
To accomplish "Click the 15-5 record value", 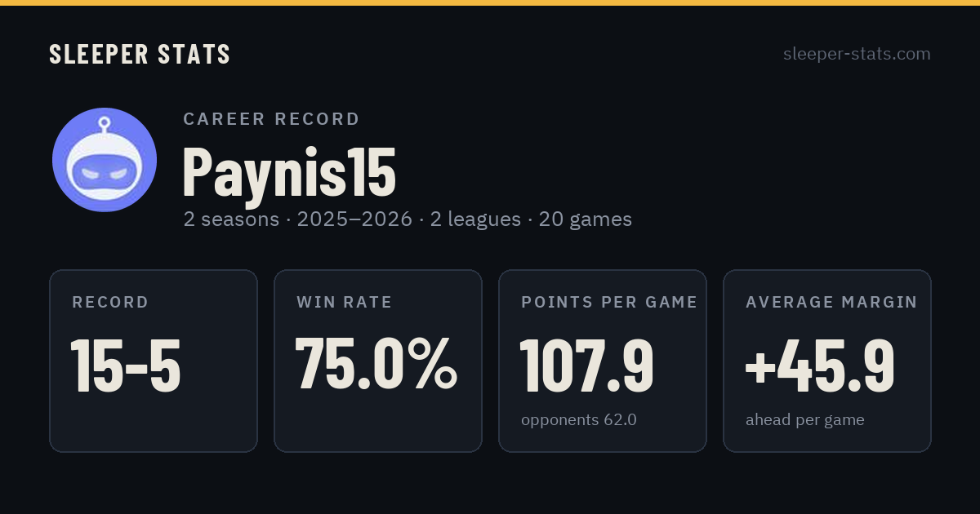I will pyautogui.click(x=126, y=366).
